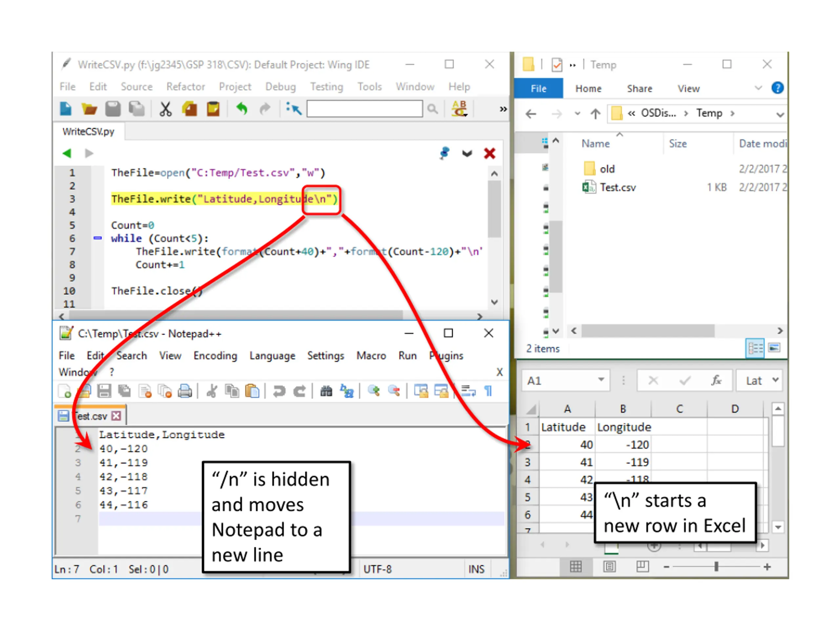Screen dimensions: 840x630
Task: Close the Test.csv tab in Notepad++
Action: tap(116, 416)
